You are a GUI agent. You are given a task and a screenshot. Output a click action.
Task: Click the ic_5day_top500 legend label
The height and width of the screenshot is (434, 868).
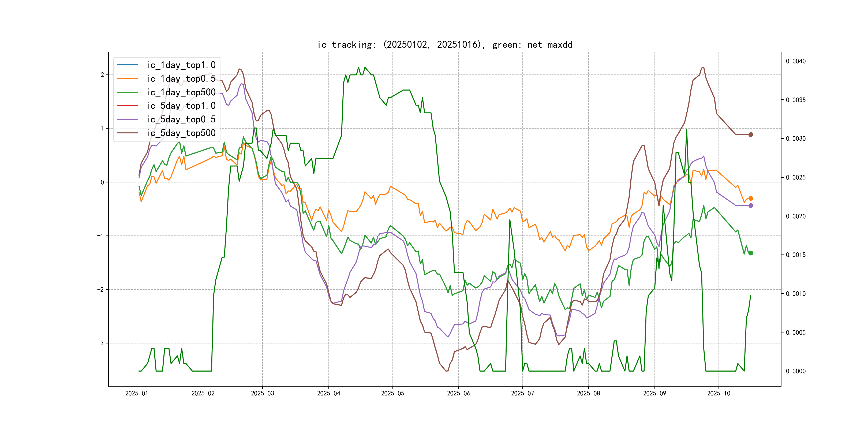pyautogui.click(x=181, y=133)
